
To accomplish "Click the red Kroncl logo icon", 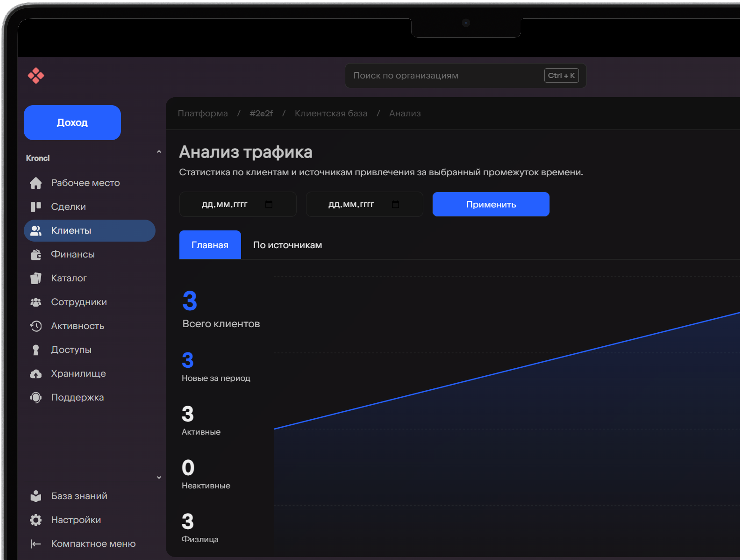I will [x=36, y=76].
